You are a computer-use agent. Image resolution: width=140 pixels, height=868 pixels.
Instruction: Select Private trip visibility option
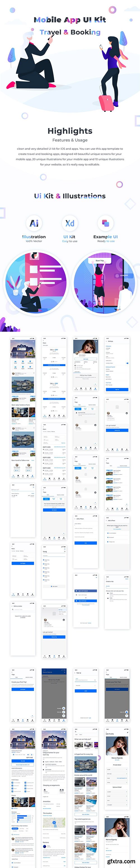point(117,594)
